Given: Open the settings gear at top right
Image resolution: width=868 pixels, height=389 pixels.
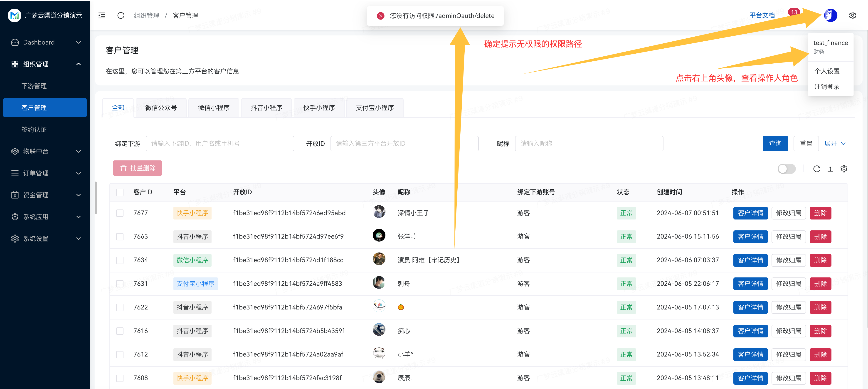Looking at the screenshot, I should click(853, 15).
